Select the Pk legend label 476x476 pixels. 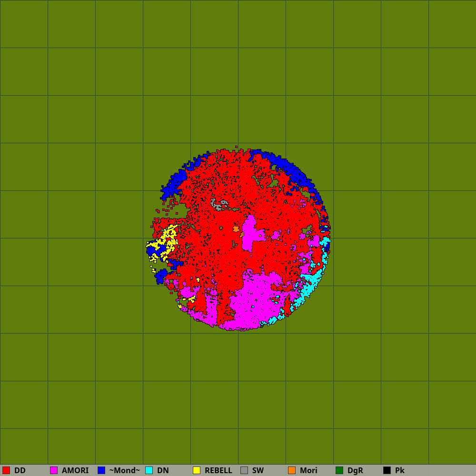coord(400,470)
